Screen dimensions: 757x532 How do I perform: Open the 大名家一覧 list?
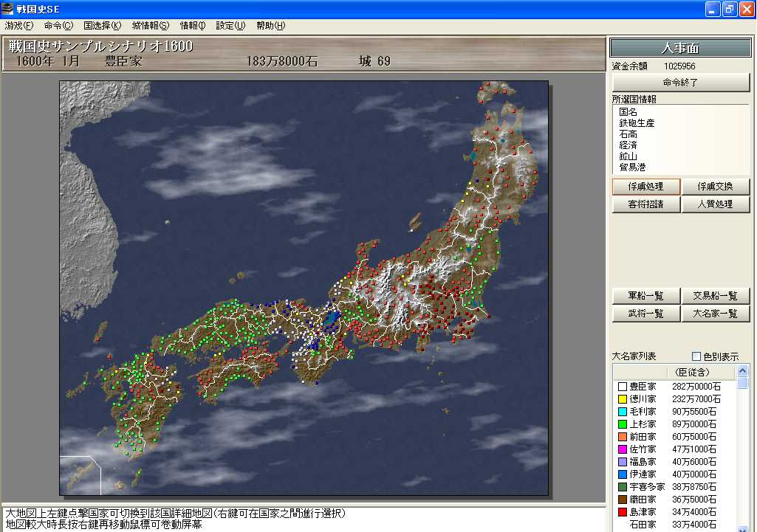pos(715,314)
